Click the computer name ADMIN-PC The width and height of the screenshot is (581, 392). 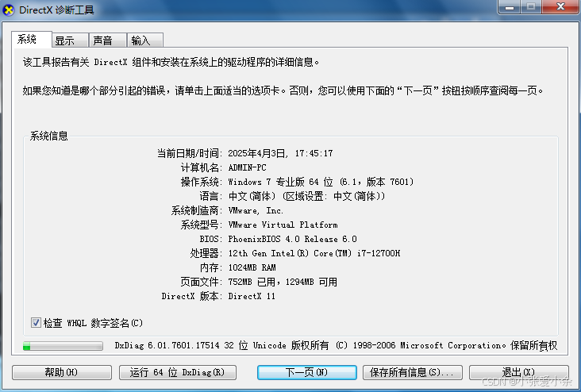247,167
